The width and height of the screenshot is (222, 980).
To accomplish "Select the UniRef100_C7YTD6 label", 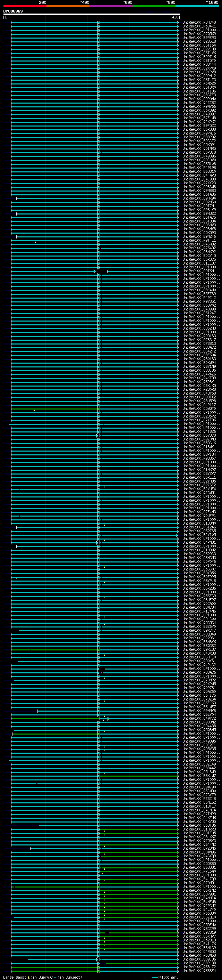I will coord(199,420).
